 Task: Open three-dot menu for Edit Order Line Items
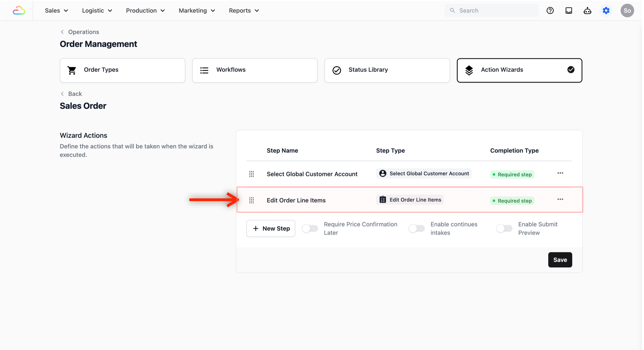(560, 200)
